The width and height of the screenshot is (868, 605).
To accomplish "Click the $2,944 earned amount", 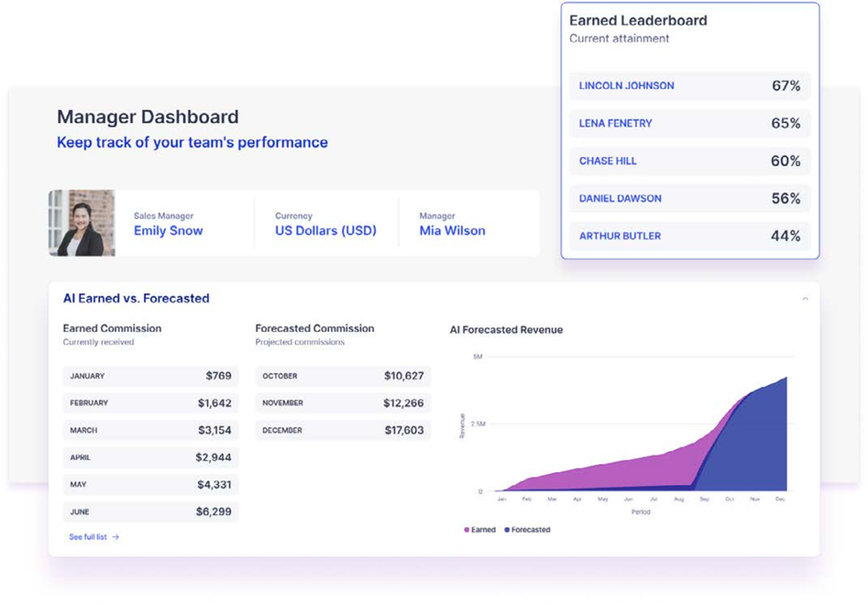I will coord(214,457).
